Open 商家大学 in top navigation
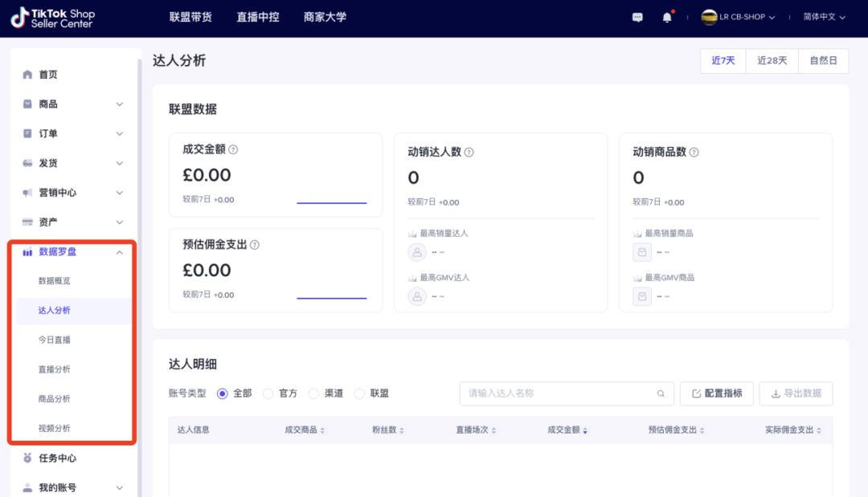This screenshot has height=497, width=868. (325, 17)
